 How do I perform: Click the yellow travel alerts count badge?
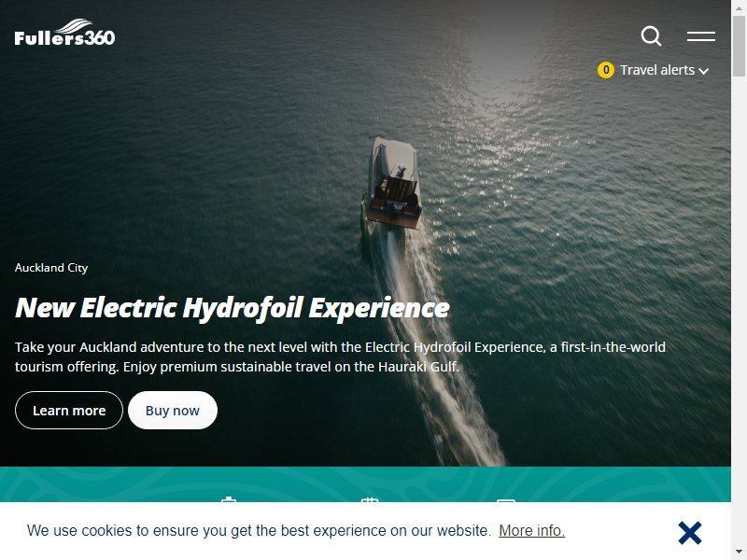[x=605, y=70]
